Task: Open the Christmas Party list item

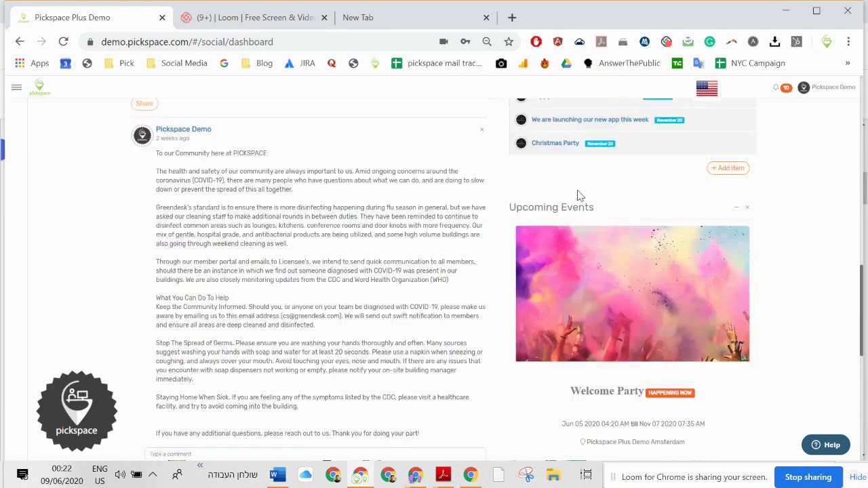Action: pyautogui.click(x=555, y=143)
